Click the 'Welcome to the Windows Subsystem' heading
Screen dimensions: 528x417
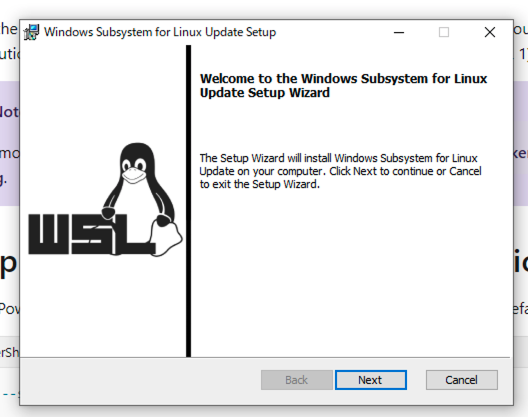click(343, 86)
